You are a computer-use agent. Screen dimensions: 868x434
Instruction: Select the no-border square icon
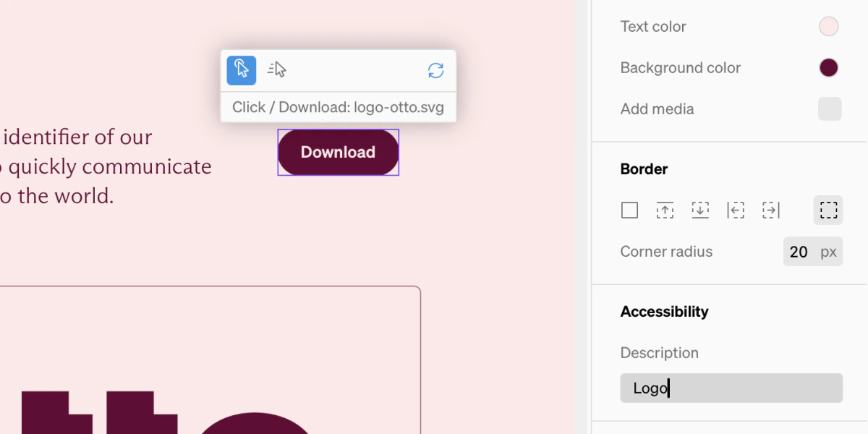coord(629,210)
